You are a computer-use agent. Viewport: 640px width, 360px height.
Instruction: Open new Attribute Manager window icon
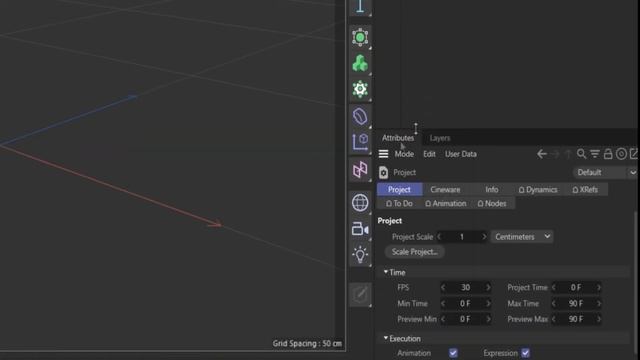point(634,154)
